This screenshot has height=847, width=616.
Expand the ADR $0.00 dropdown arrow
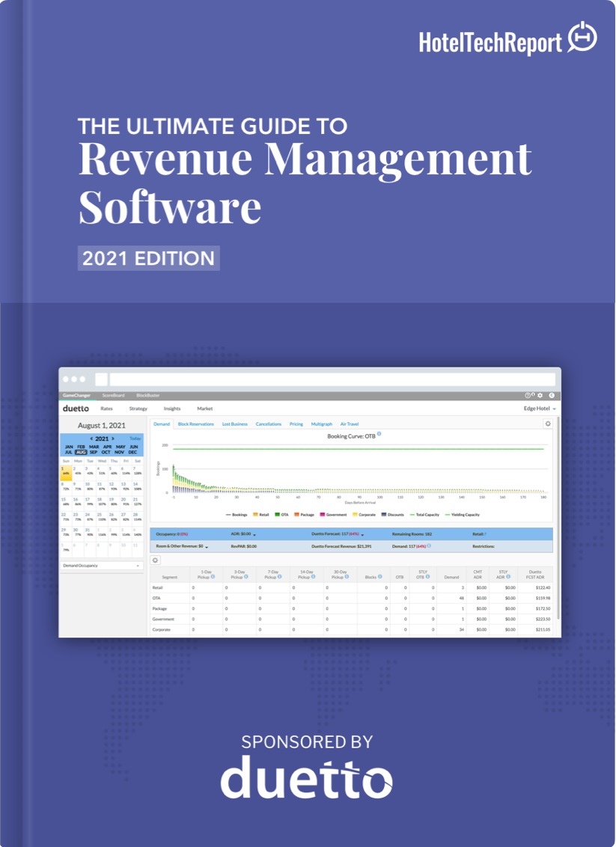click(x=254, y=534)
